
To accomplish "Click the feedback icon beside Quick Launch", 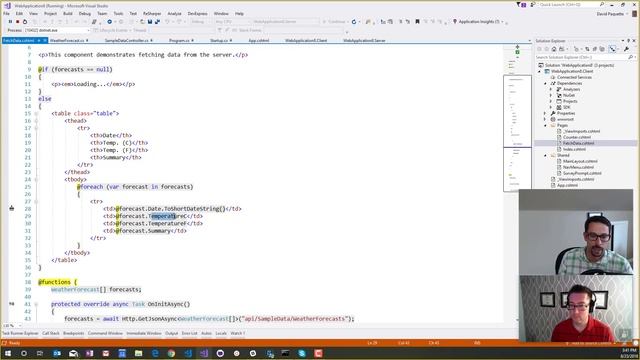I will click(533, 5).
